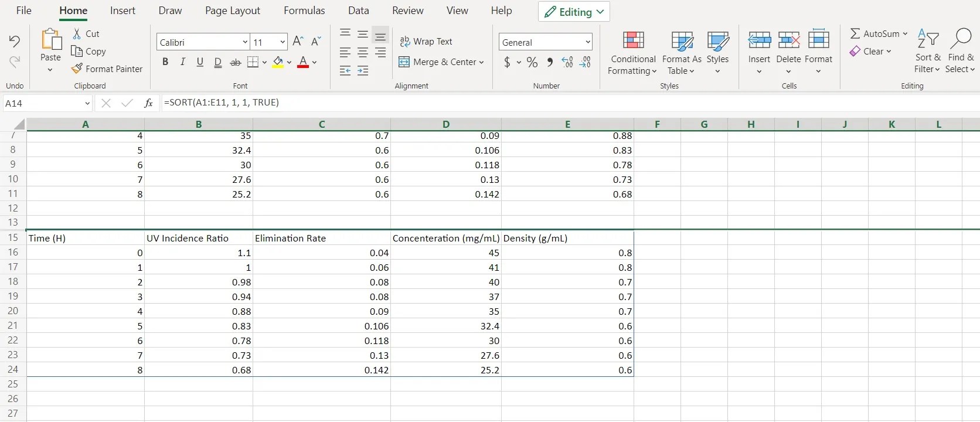
Task: Activate the Format Painter brush
Action: point(107,69)
